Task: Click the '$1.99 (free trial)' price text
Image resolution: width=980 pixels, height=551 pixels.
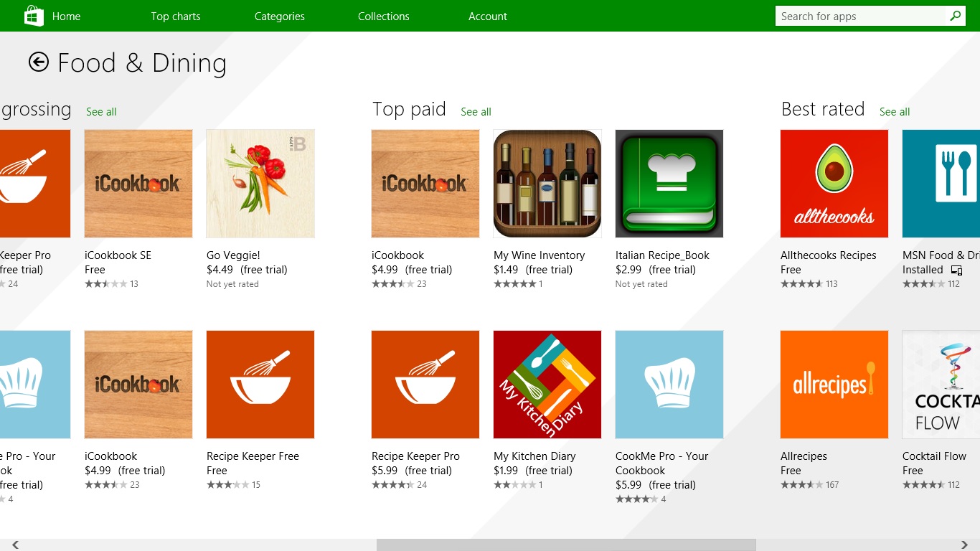Action: coord(533,471)
